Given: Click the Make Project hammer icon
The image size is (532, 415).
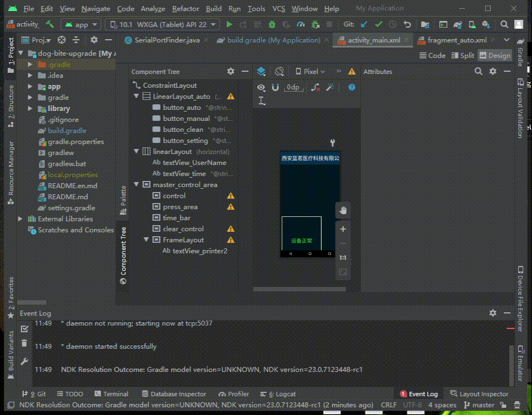Looking at the screenshot, I should (x=50, y=25).
